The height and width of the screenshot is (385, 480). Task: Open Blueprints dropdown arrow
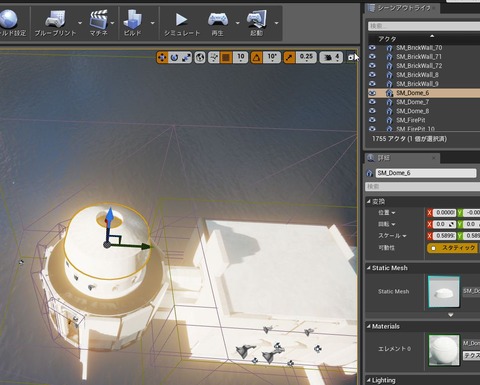click(80, 23)
